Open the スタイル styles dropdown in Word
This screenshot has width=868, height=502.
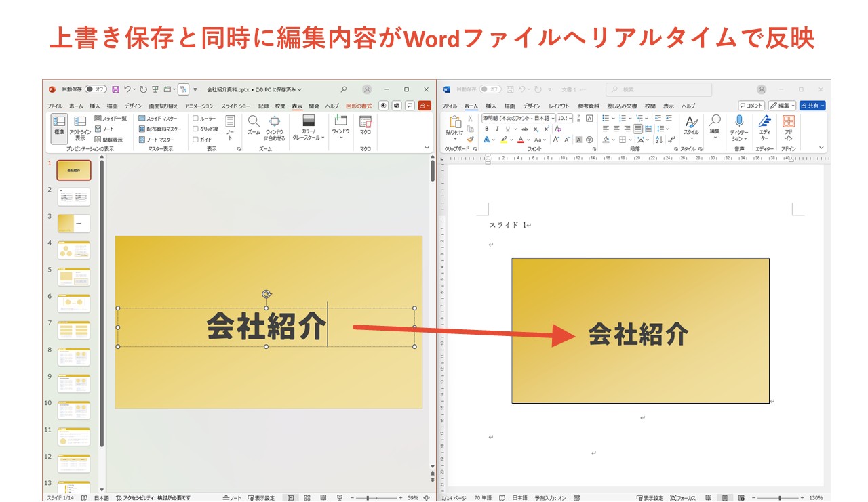pyautogui.click(x=690, y=127)
